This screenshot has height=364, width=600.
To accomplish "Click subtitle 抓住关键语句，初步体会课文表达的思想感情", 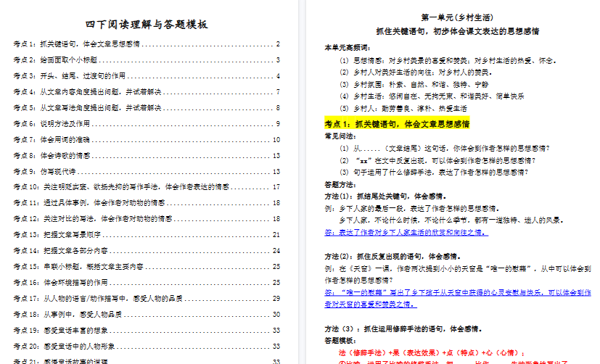I will click(457, 31).
